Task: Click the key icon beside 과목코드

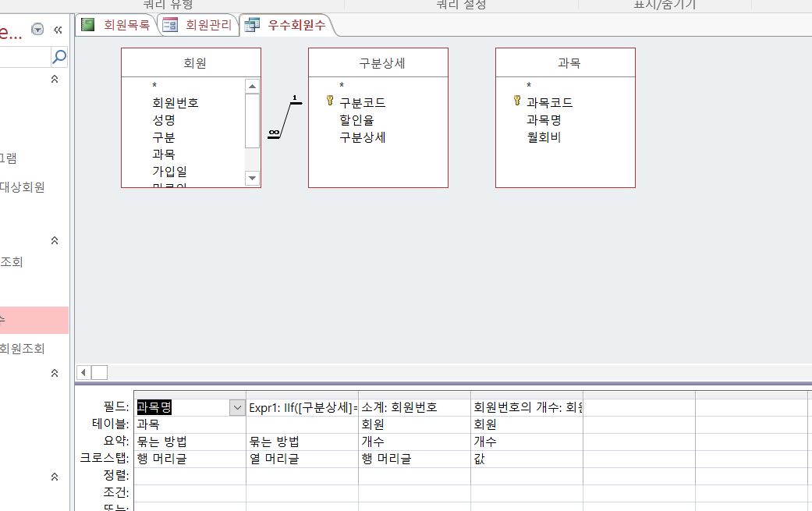Action: pos(517,101)
